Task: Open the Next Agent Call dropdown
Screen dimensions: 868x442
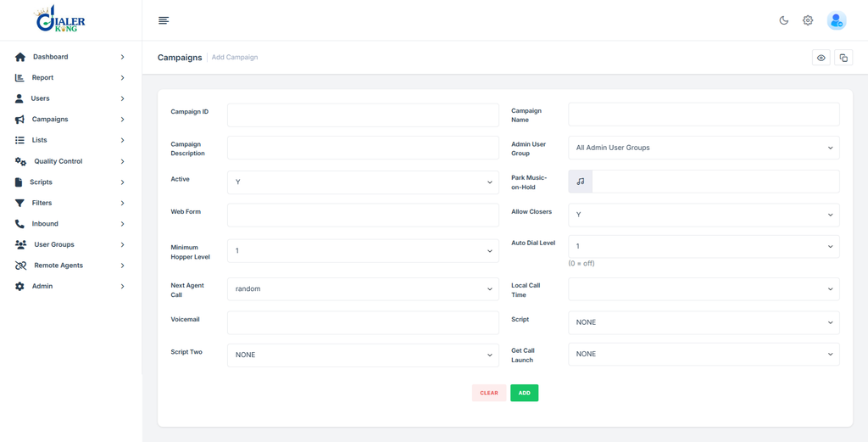Action: [x=363, y=289]
